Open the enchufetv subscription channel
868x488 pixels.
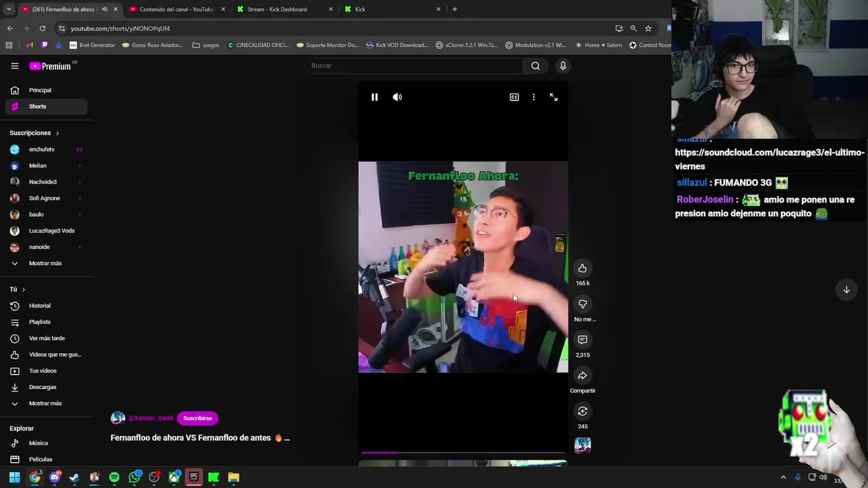coord(46,149)
